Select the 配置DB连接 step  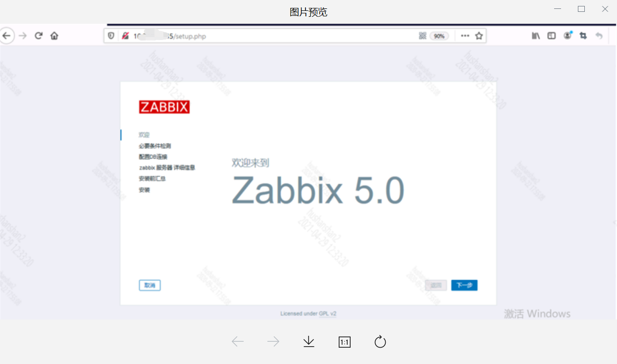click(153, 157)
